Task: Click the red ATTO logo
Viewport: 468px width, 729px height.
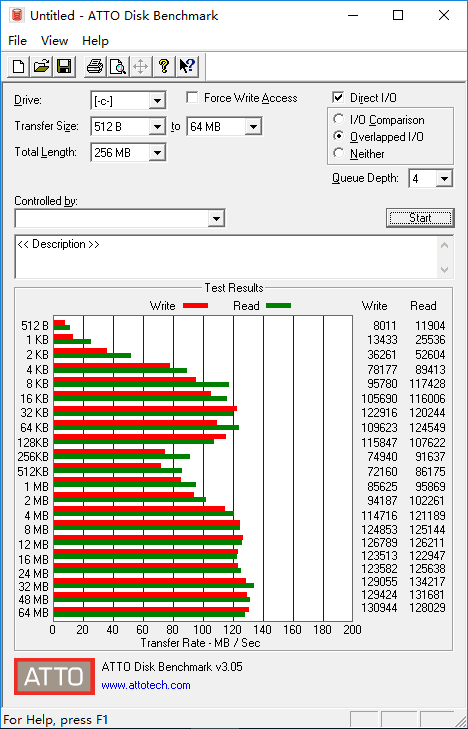Action: tap(54, 676)
